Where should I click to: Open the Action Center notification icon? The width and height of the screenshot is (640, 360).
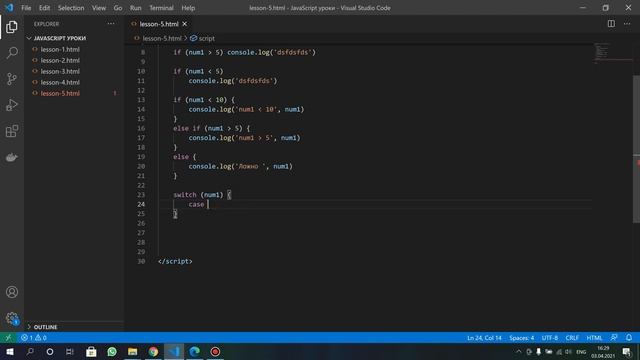(x=627, y=352)
